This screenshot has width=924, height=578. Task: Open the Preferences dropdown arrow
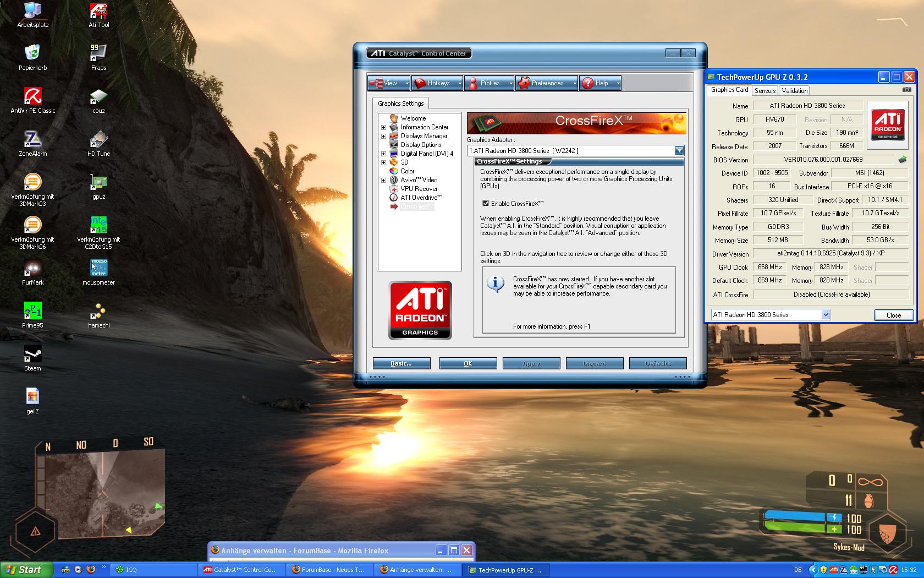(575, 84)
